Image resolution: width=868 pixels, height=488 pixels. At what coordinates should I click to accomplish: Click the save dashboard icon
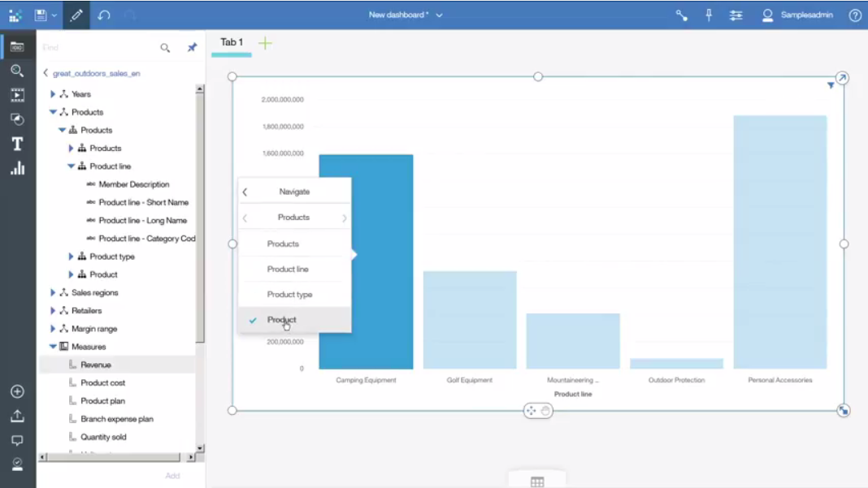pyautogui.click(x=41, y=15)
